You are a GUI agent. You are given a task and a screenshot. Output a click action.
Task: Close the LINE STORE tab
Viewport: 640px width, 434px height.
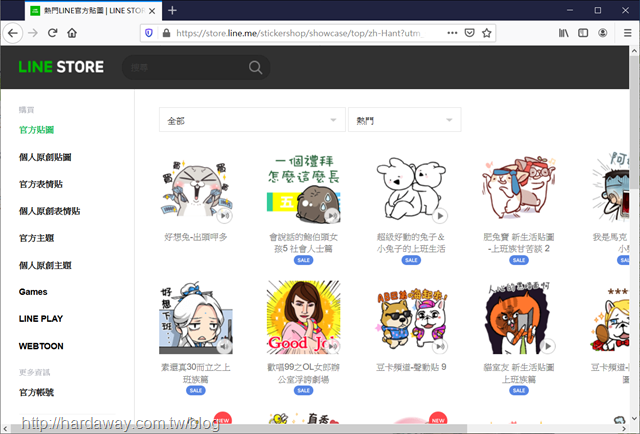152,11
